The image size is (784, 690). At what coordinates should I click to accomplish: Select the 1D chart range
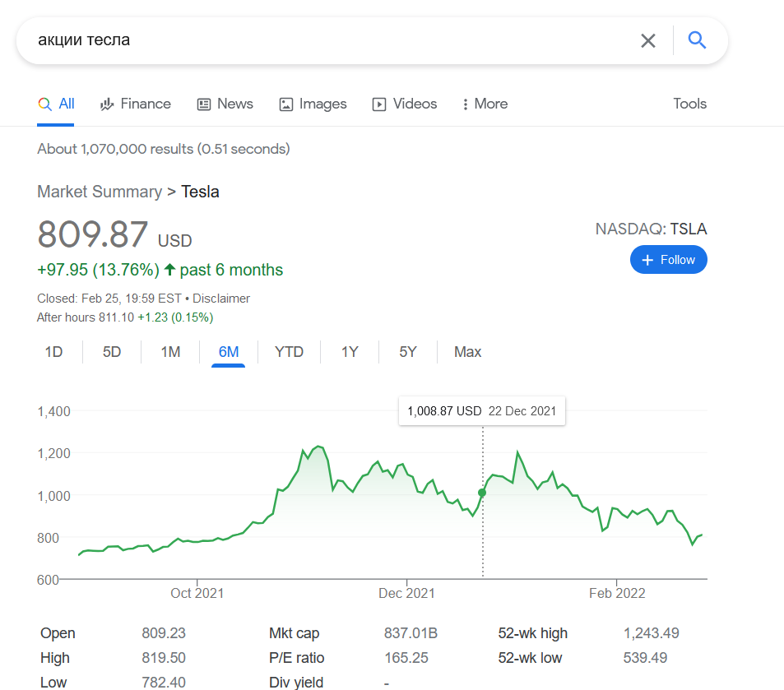[53, 352]
